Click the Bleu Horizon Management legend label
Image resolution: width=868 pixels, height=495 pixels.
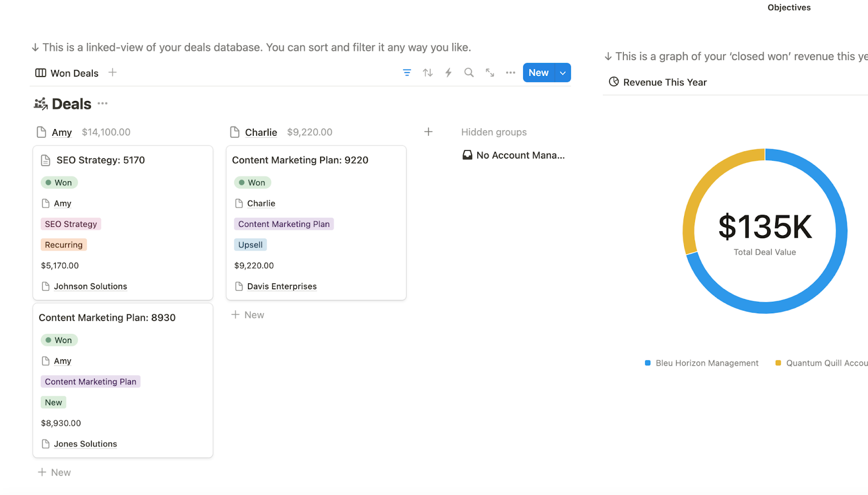point(707,363)
